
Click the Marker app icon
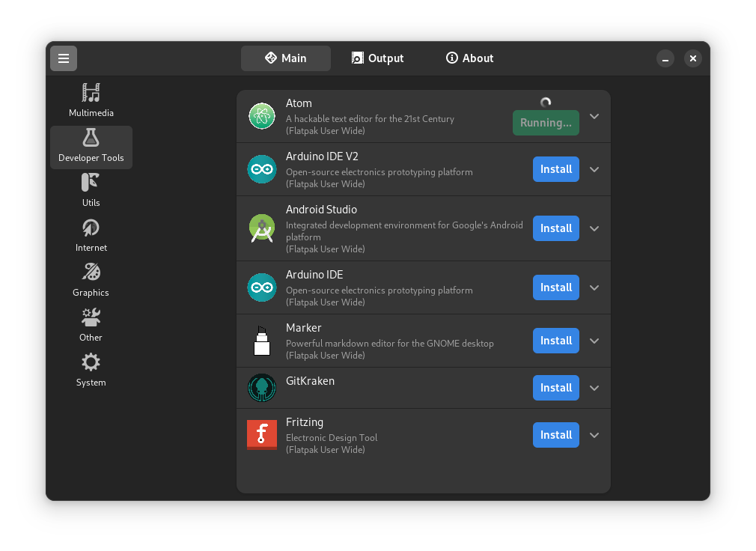(x=262, y=341)
